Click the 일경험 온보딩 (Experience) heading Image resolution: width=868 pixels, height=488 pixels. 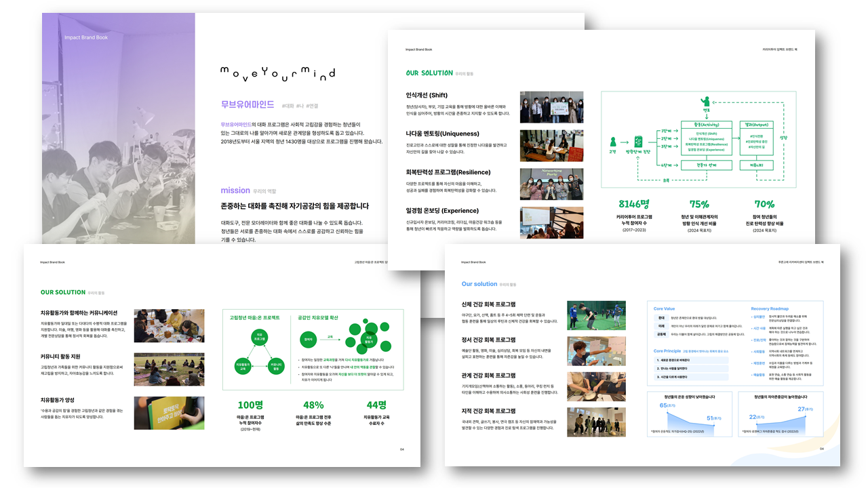pos(442,211)
